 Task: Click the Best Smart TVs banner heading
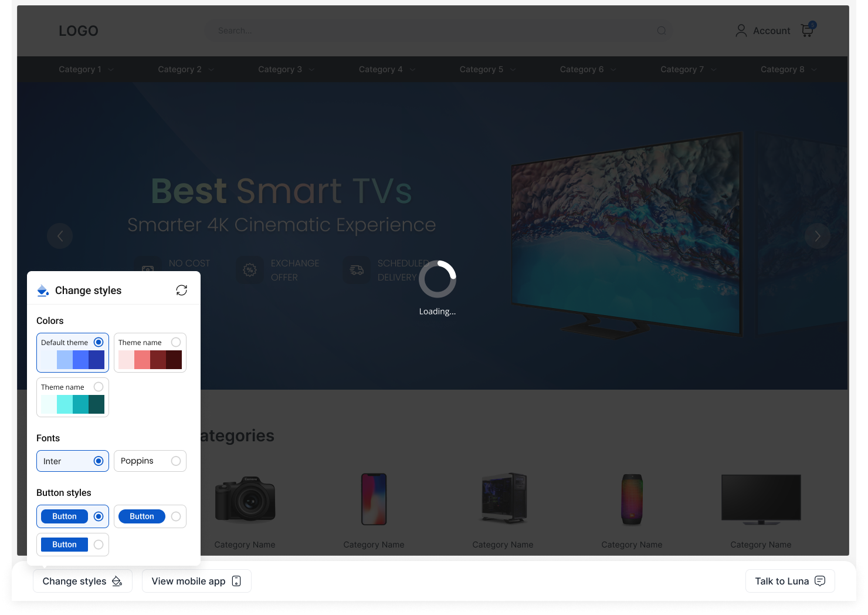click(282, 191)
